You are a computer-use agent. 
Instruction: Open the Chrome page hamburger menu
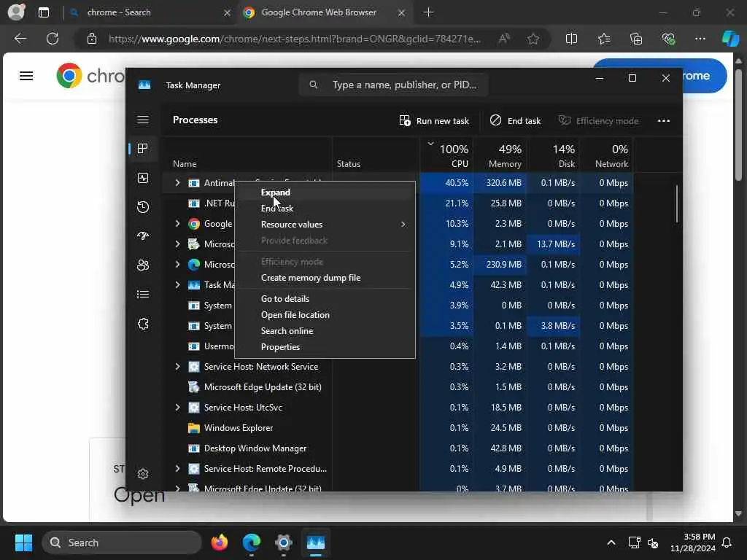26,76
